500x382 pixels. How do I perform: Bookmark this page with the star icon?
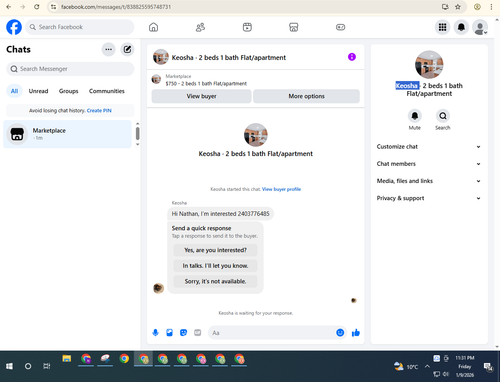(458, 7)
